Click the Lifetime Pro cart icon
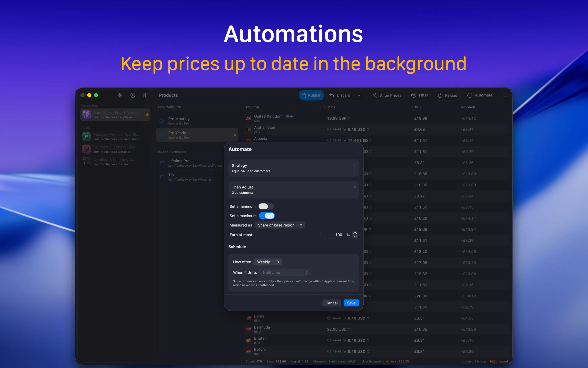 161,163
